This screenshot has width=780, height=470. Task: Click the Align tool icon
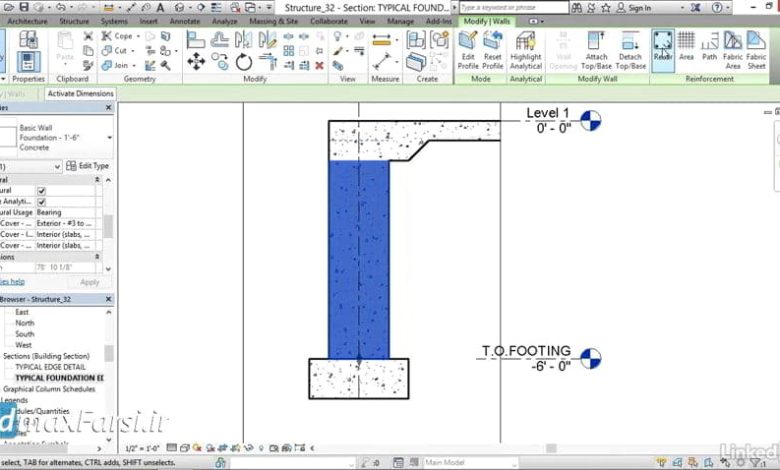[x=195, y=40]
